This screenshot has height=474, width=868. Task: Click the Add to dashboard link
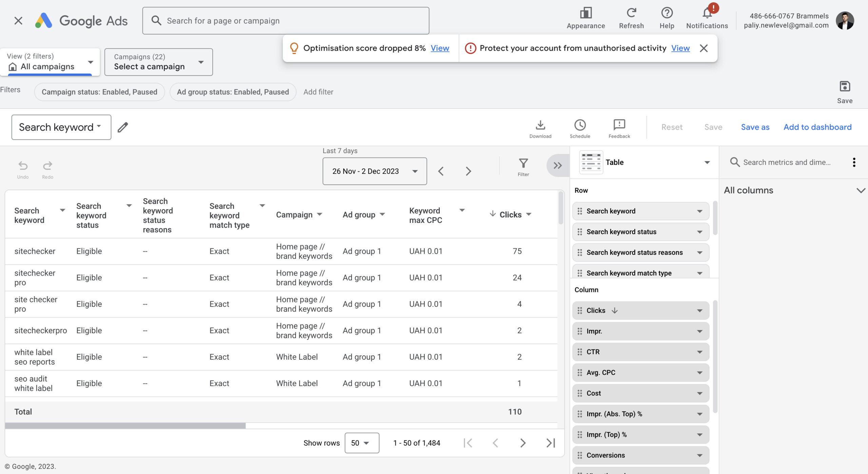[817, 127]
